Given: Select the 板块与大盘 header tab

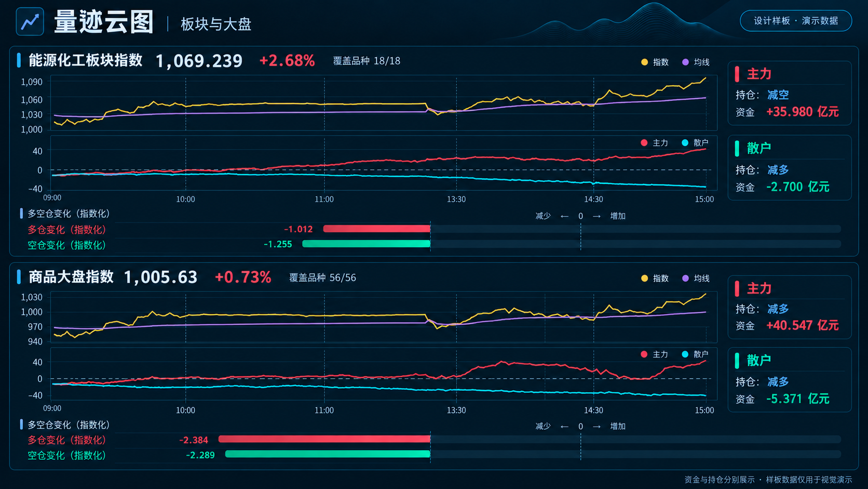Looking at the screenshot, I should tap(216, 24).
